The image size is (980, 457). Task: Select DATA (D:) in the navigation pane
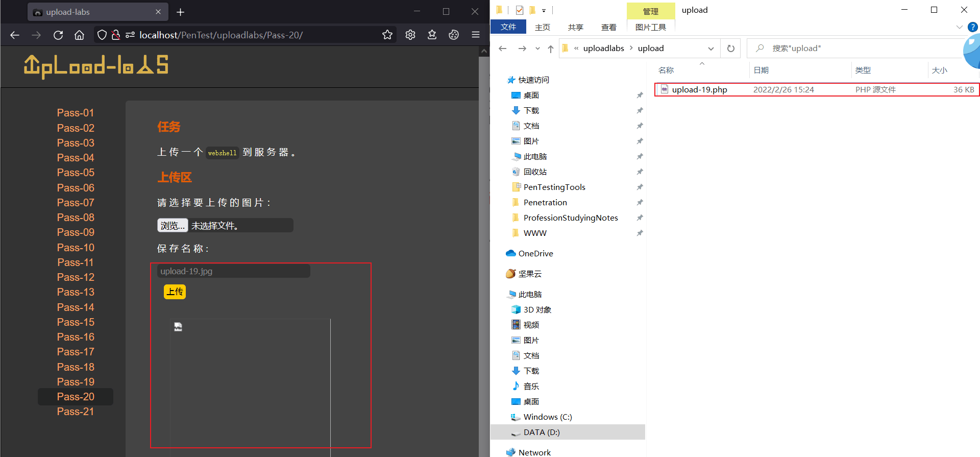click(x=568, y=432)
